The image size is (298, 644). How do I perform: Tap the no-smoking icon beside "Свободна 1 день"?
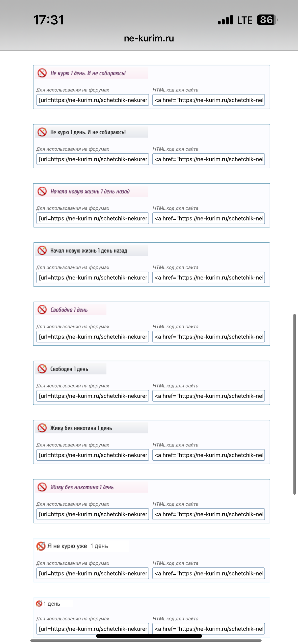pyautogui.click(x=42, y=310)
